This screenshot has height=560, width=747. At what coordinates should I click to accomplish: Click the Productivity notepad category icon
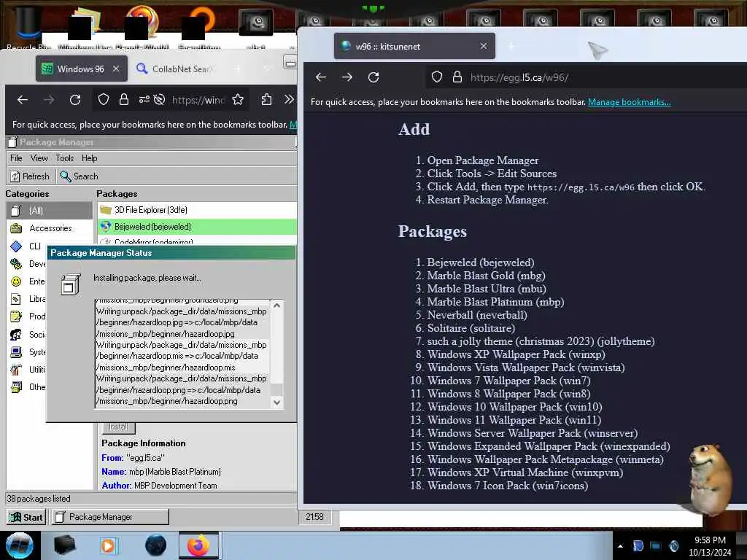tap(16, 316)
